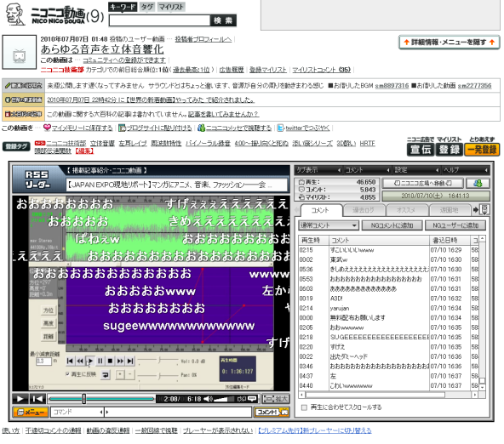
Task: Open the 設定 menu
Action: tap(416, 170)
